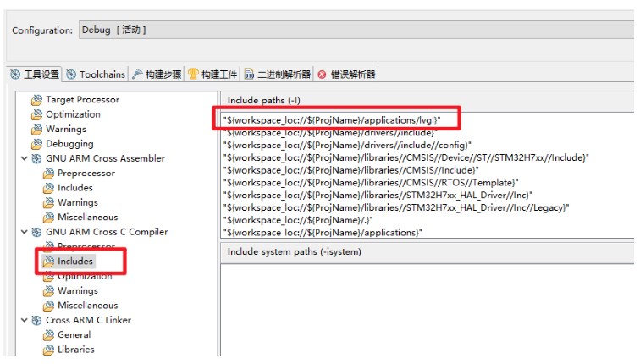Click the 工具设置 tab icon
The image size is (640, 364).
pyautogui.click(x=15, y=74)
